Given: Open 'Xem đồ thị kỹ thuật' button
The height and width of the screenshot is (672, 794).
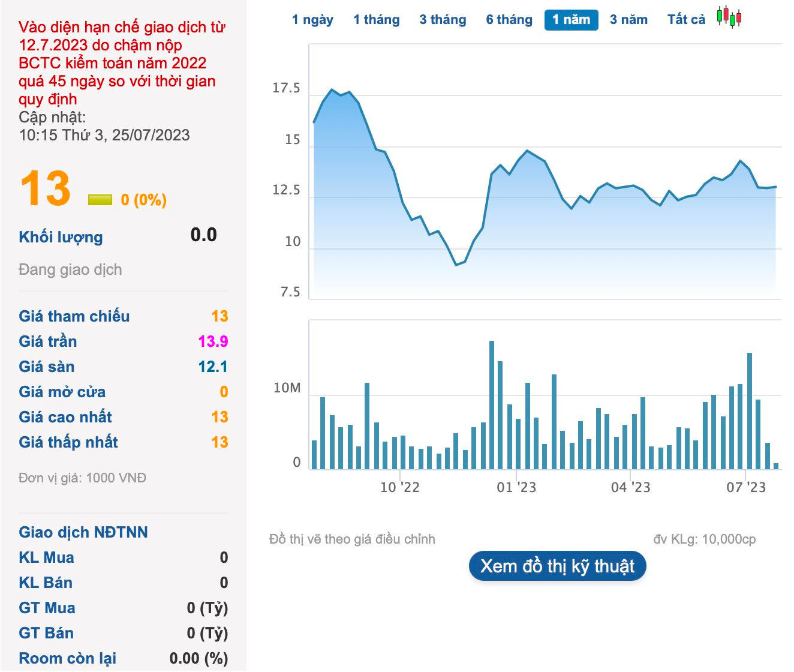Looking at the screenshot, I should pos(557,566).
